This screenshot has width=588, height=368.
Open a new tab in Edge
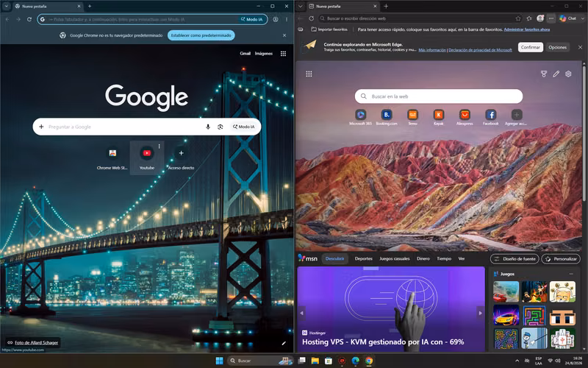(386, 7)
